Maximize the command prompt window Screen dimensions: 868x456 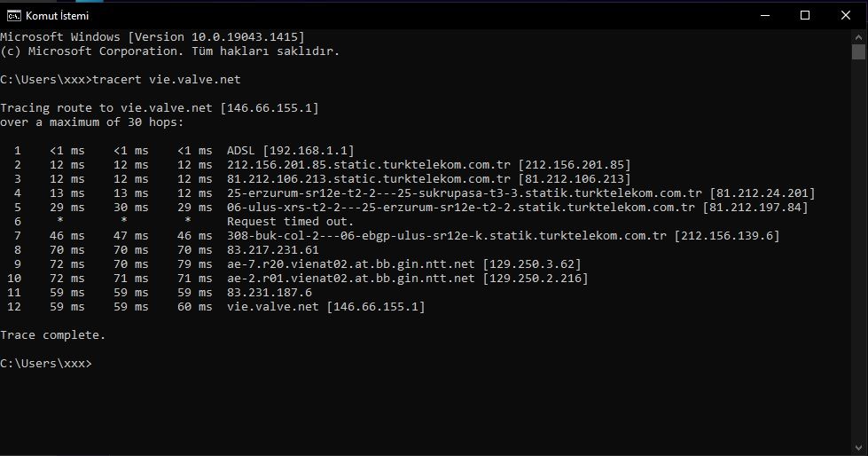click(x=804, y=15)
